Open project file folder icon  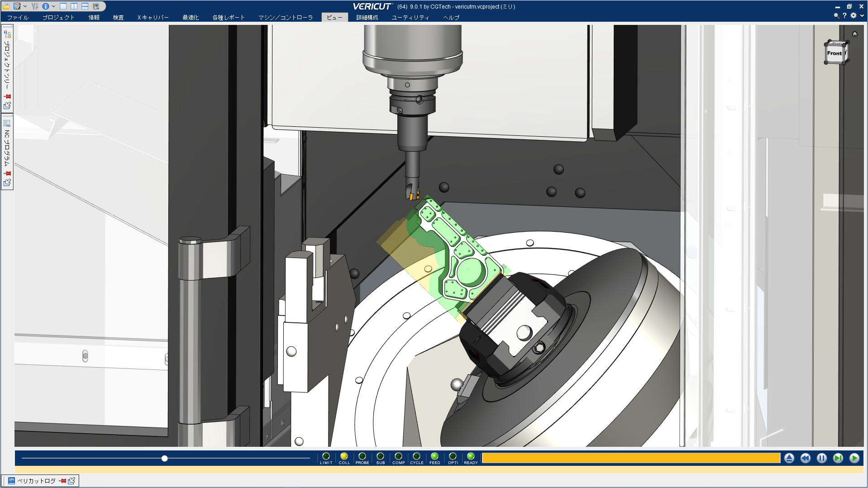click(x=6, y=6)
